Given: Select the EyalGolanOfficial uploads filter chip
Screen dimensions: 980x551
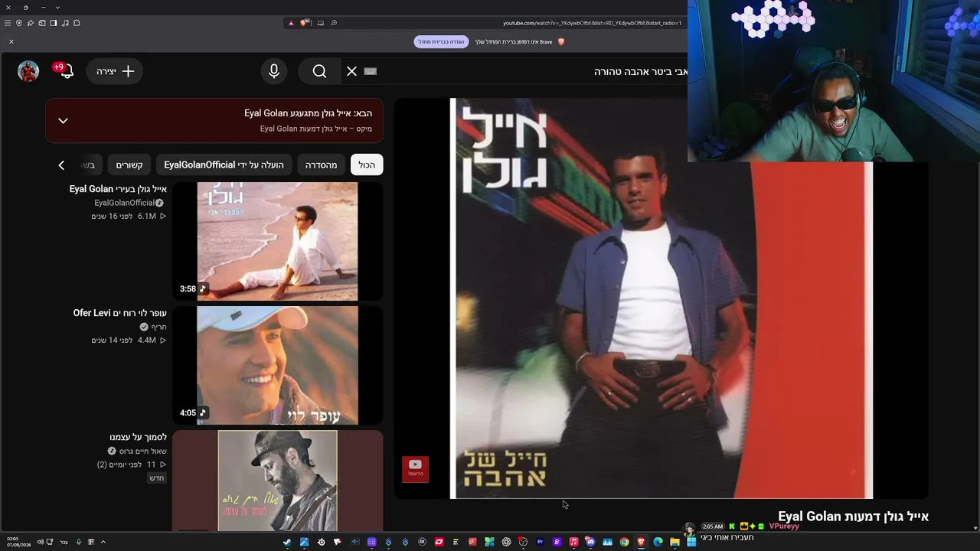Looking at the screenshot, I should (x=224, y=165).
